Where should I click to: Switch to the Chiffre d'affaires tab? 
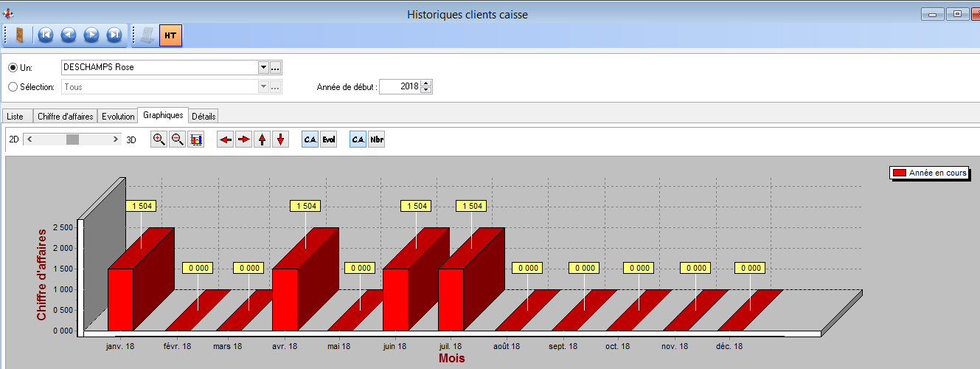tap(63, 117)
